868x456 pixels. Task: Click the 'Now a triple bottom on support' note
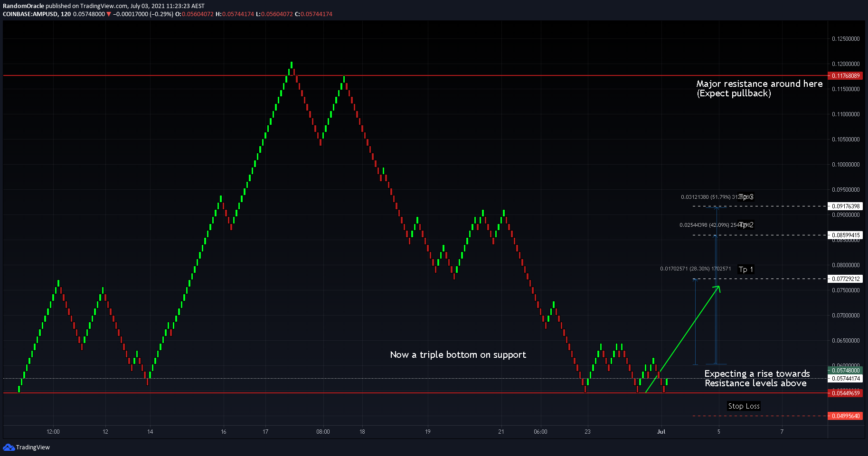pos(458,354)
